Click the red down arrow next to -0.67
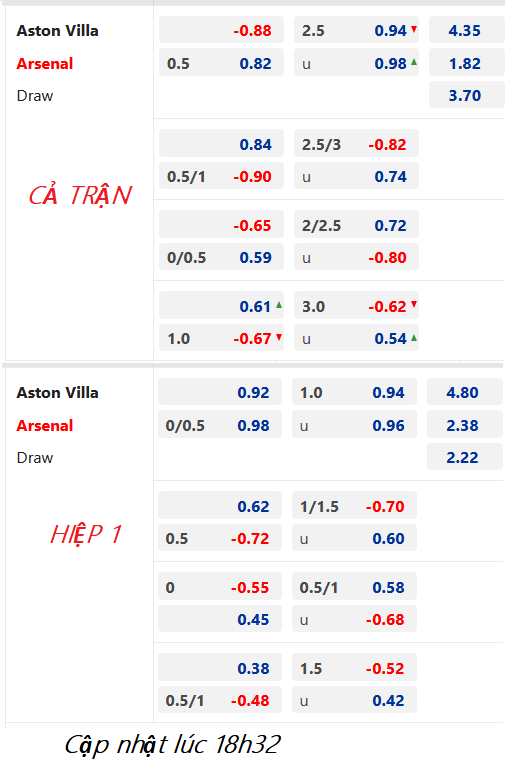The height and width of the screenshot is (763, 505). (279, 337)
